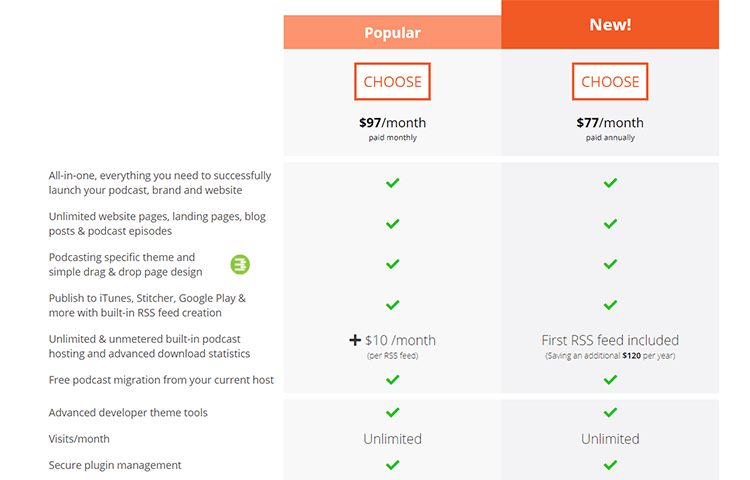Select the Popular plan header
This screenshot has width=750, height=480.
pos(392,32)
